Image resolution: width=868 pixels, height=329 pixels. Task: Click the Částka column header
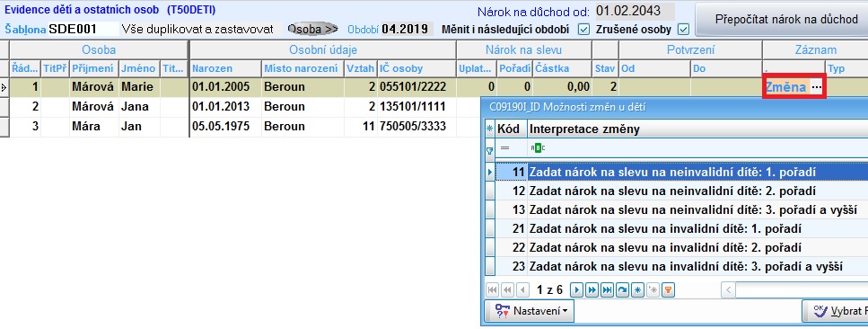pos(562,69)
